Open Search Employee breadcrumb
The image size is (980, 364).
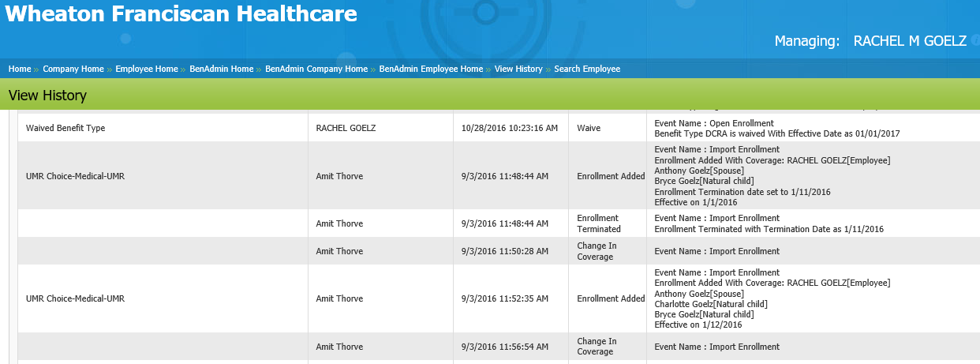tap(587, 69)
